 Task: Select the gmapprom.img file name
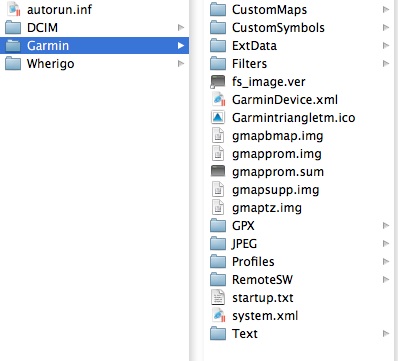(277, 154)
